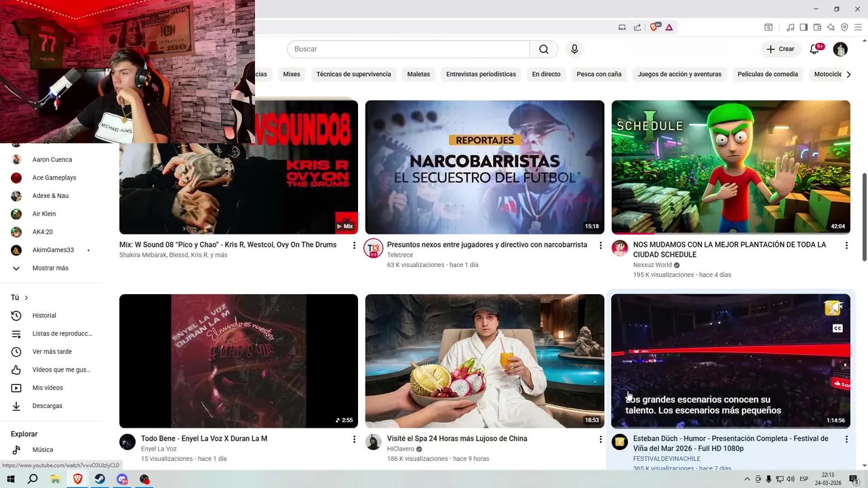868x488 pixels.
Task: Open Historial in the sidebar
Action: pyautogui.click(x=52, y=315)
